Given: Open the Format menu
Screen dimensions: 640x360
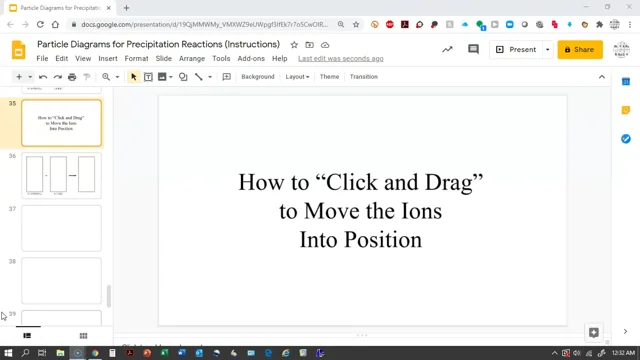Looking at the screenshot, I should pos(136,58).
